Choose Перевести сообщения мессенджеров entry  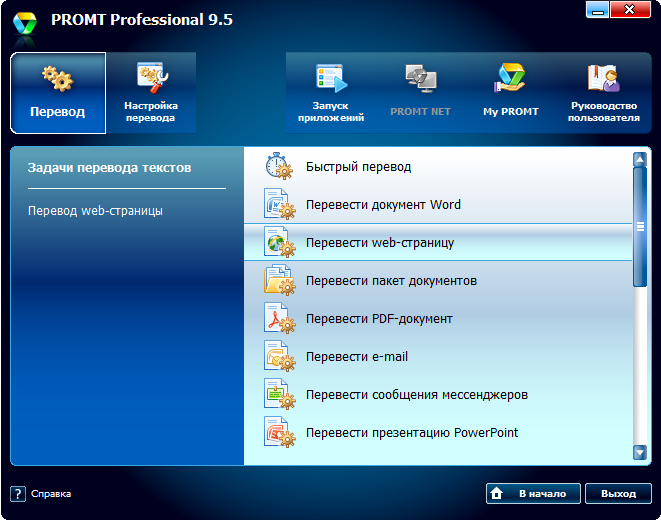coord(438,395)
